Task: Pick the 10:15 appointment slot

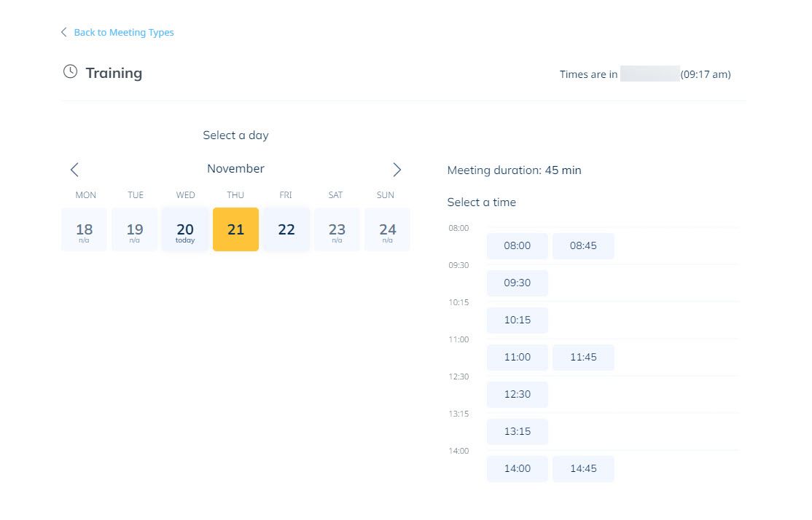Action: pyautogui.click(x=517, y=320)
